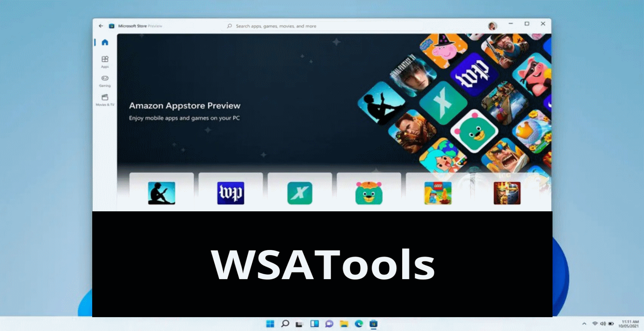This screenshot has width=644, height=331.
Task: Open the Gaming section in the sidebar
Action: click(x=105, y=81)
